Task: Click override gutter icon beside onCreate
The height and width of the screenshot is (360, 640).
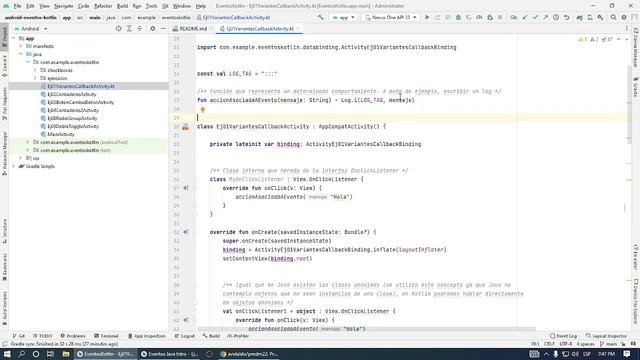Action: 186,232
